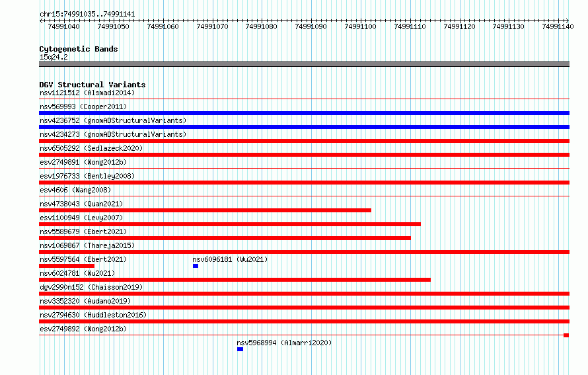This screenshot has height=375, width=588.
Task: Open the nsv2794630 (Huddleston2016) label
Action: (x=93, y=315)
